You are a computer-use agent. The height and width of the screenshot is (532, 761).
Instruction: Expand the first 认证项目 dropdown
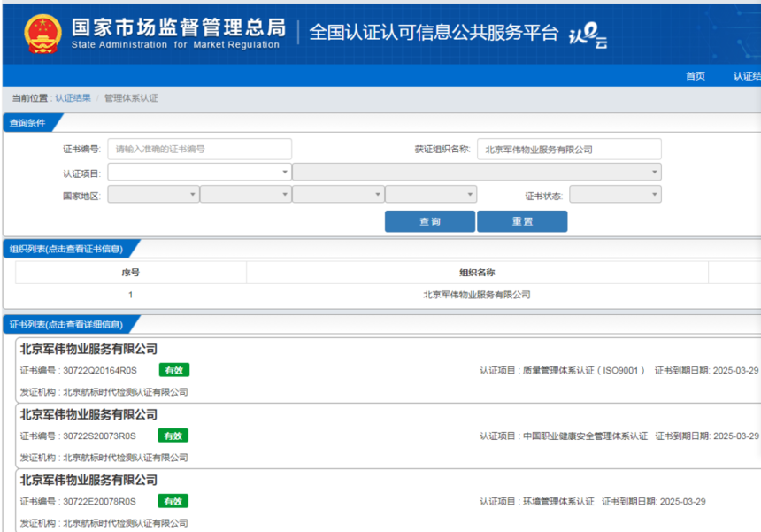(199, 173)
